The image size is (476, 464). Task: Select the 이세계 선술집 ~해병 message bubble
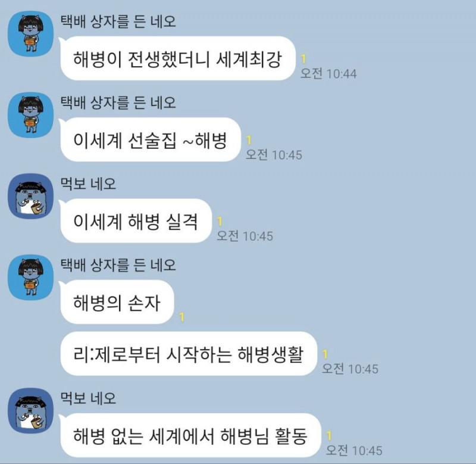coord(151,139)
